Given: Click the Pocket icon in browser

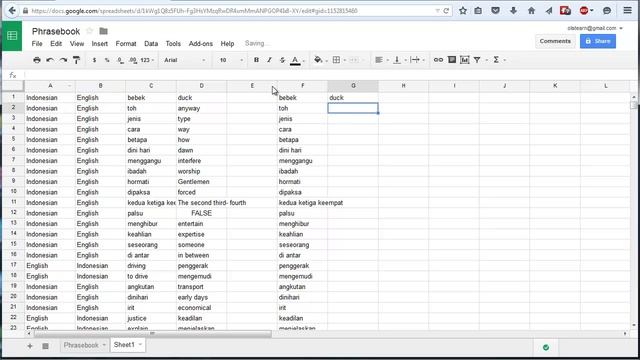Looking at the screenshot, I should point(495,11).
